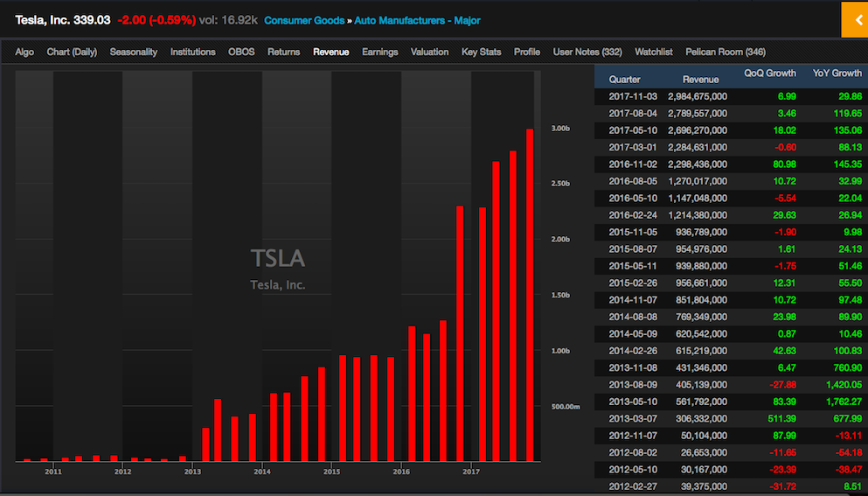Click revenue value 2,696,270,000
Viewport: 868px width, 496px height.
point(698,130)
